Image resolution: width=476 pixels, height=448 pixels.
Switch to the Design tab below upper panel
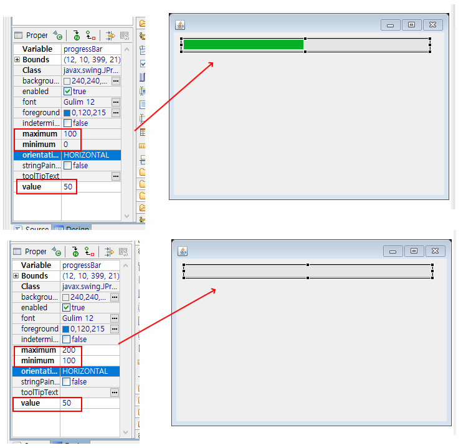pyautogui.click(x=72, y=227)
